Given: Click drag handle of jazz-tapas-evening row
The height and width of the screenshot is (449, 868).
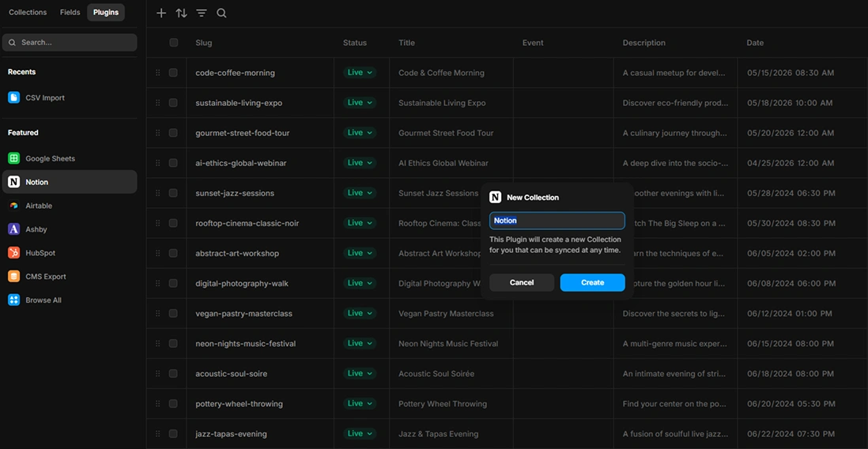Looking at the screenshot, I should [158, 433].
